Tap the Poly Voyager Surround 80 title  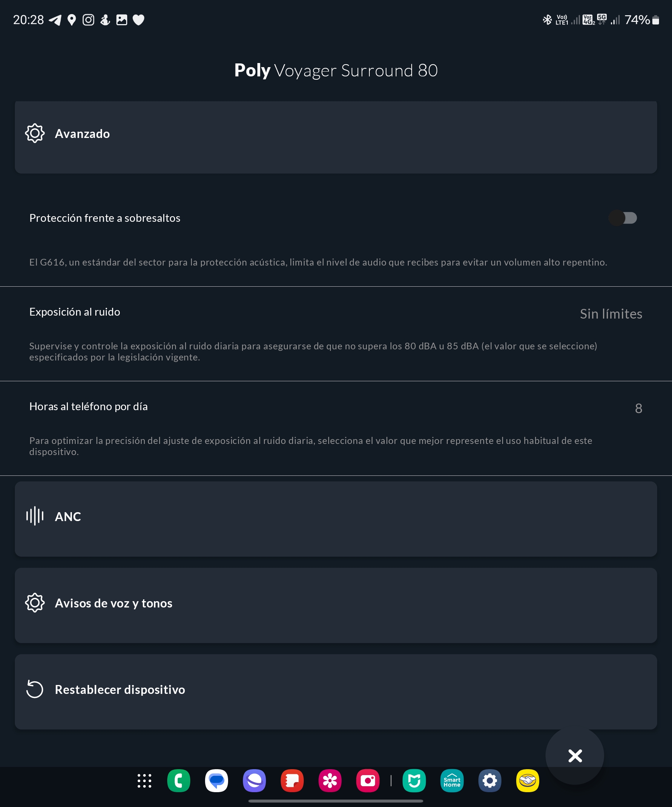point(336,70)
